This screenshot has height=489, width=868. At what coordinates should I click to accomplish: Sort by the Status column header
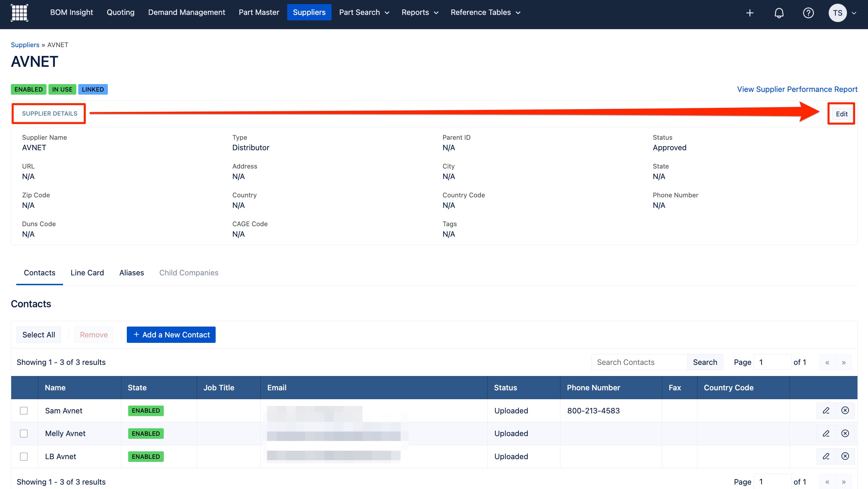pyautogui.click(x=524, y=388)
